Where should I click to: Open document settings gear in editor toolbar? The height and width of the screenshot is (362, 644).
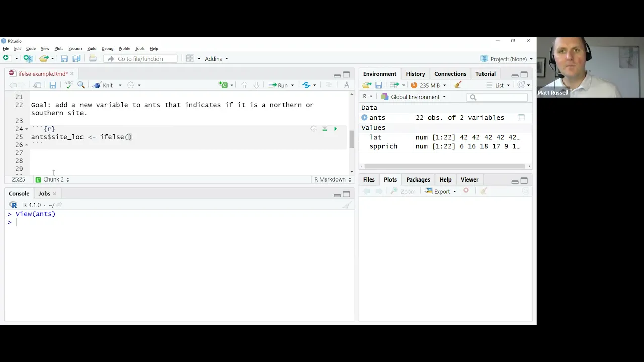[130, 85]
